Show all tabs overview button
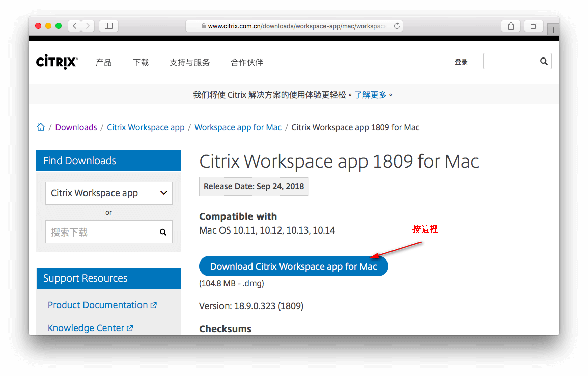 pos(534,26)
